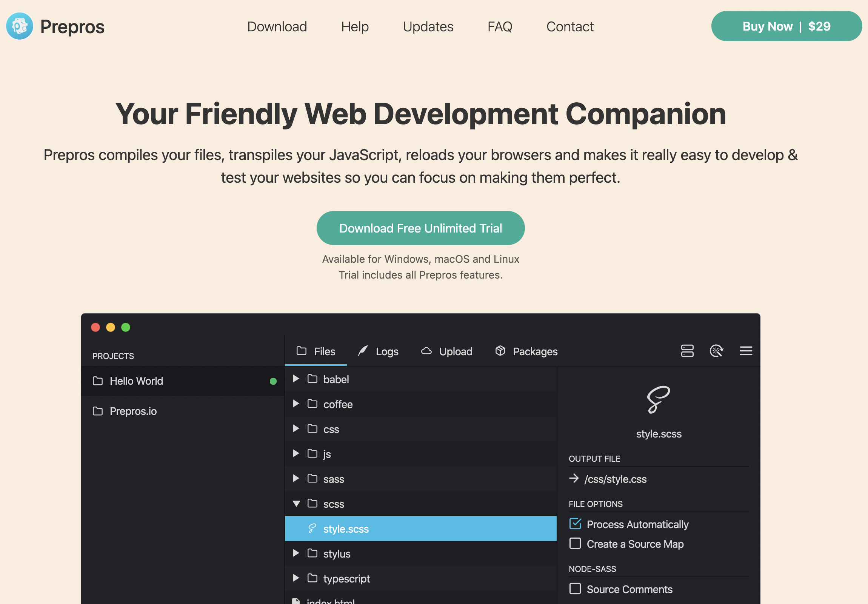Expand the stylus folder arrow
Viewport: 868px width, 604px height.
pyautogui.click(x=296, y=553)
